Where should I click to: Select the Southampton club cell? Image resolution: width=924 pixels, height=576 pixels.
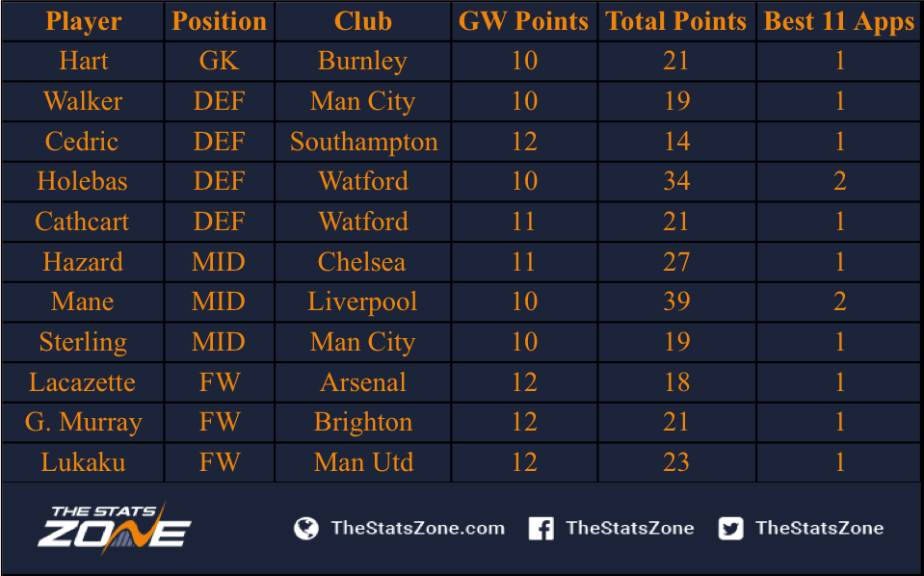click(363, 142)
